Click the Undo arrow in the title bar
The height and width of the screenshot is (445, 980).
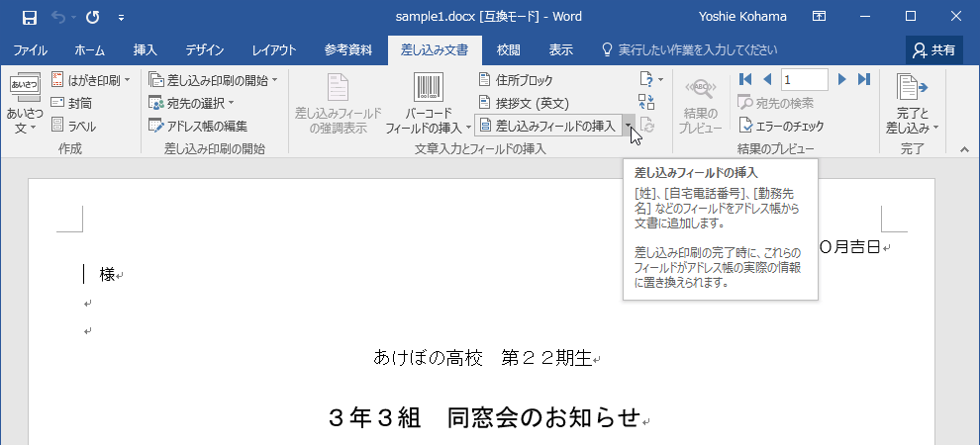[x=58, y=18]
